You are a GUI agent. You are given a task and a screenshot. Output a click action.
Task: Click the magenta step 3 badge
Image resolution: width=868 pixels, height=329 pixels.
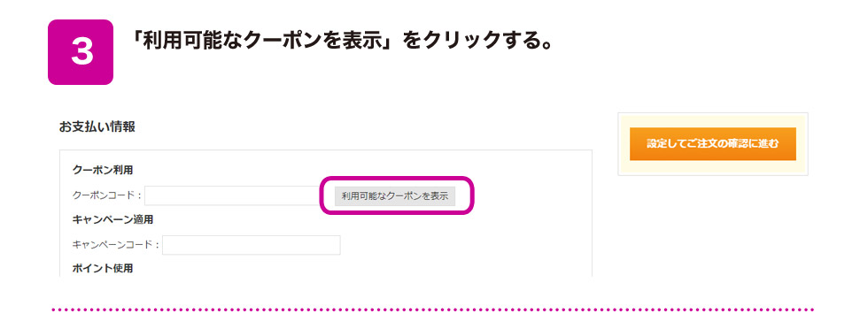(81, 52)
